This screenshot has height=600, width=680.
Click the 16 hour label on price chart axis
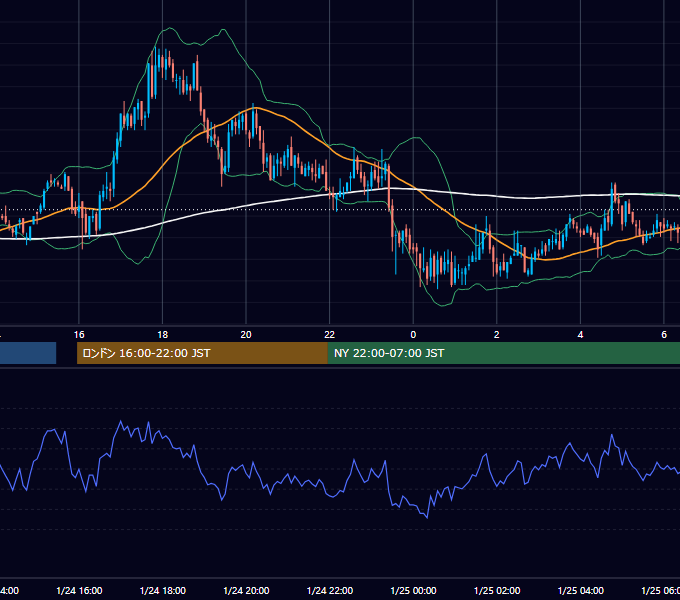[x=79, y=335]
